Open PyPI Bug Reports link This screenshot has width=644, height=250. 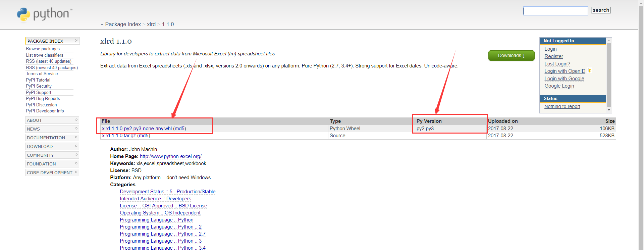point(43,99)
